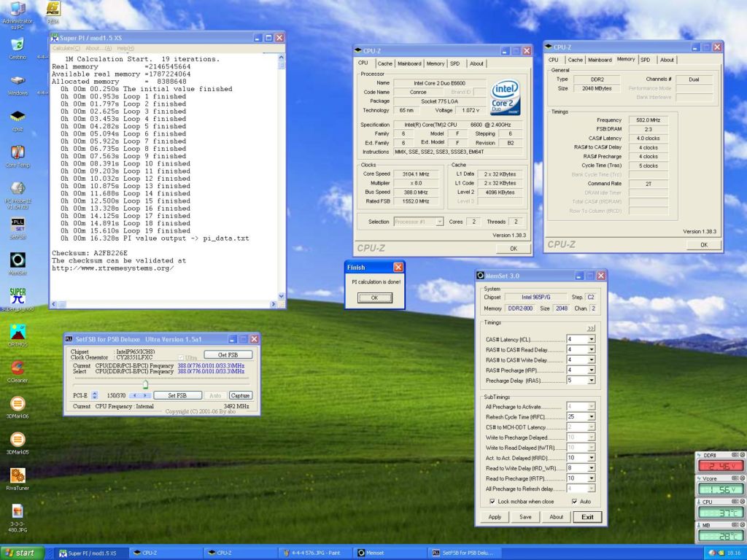The height and width of the screenshot is (560, 747).
Task: Launch 3DMark06 desktop shortcut
Action: (18, 408)
